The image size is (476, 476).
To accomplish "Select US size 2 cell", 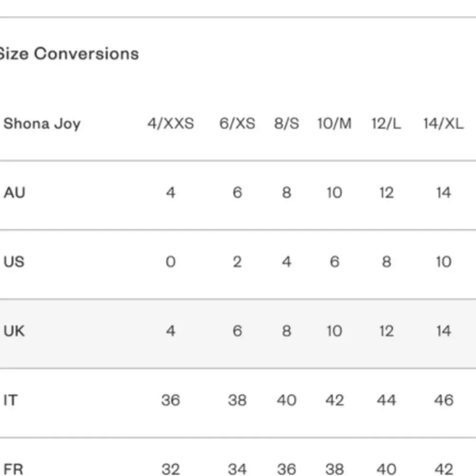I will click(237, 262).
